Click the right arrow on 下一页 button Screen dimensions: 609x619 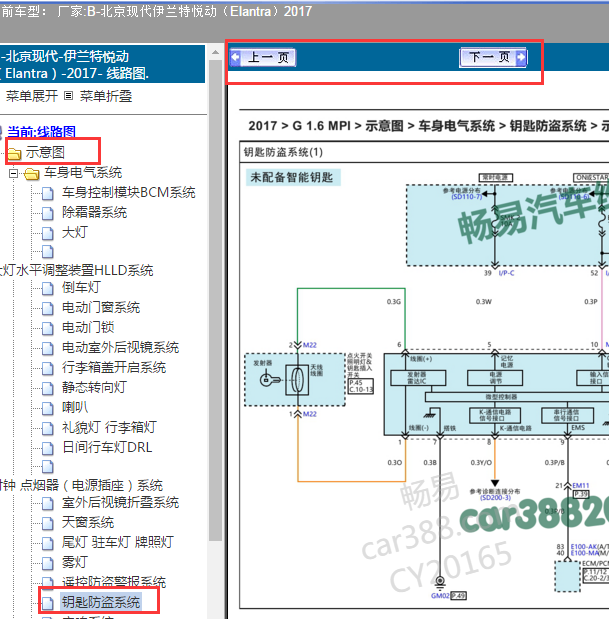[x=521, y=58]
